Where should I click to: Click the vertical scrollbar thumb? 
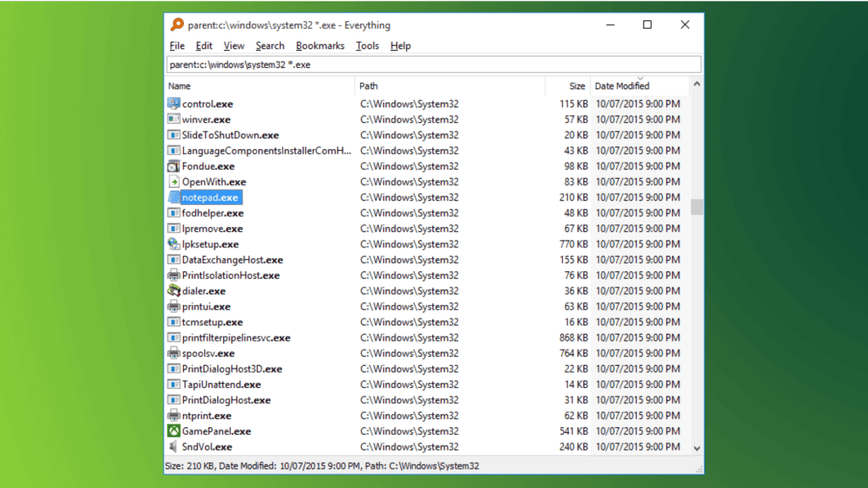pyautogui.click(x=697, y=208)
